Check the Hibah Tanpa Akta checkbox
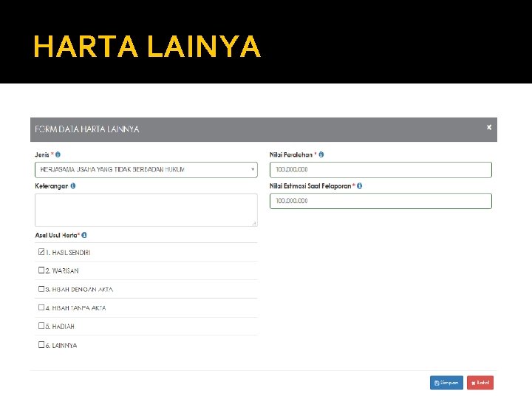 click(x=41, y=307)
